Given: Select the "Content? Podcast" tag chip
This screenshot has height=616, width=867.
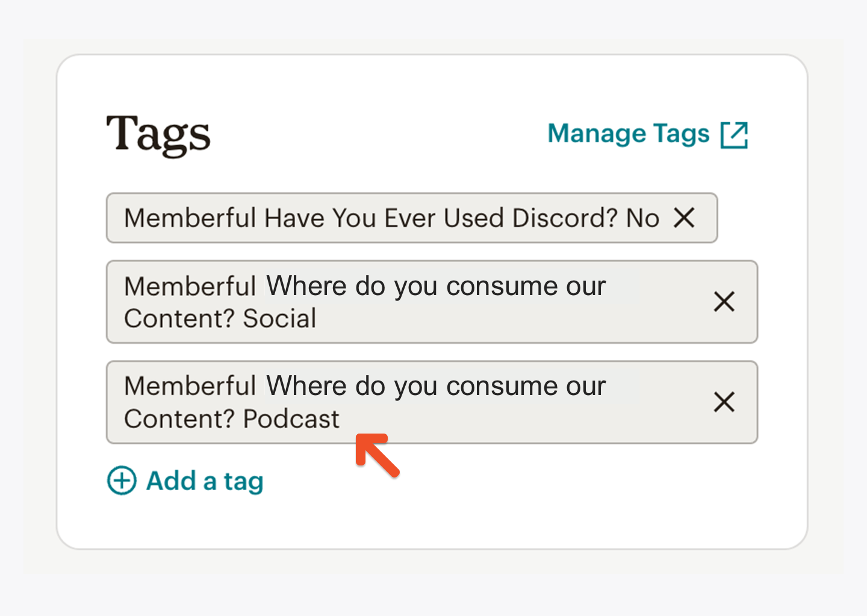Looking at the screenshot, I should (x=432, y=402).
